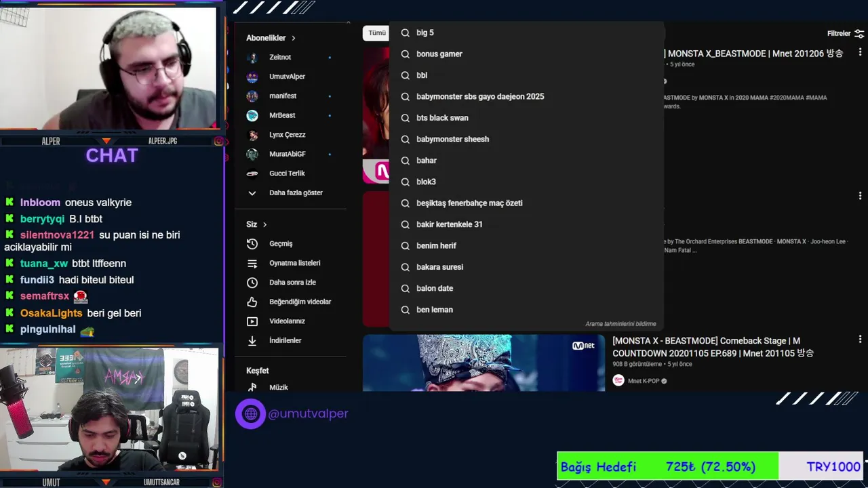Open Gucci Terlik channel avatar
This screenshot has height=488, width=868.
252,174
